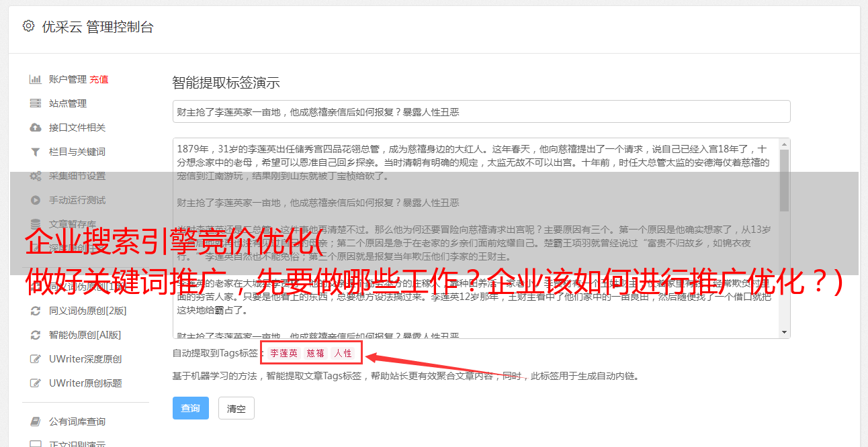Open the 充值 recharge link

(99, 79)
